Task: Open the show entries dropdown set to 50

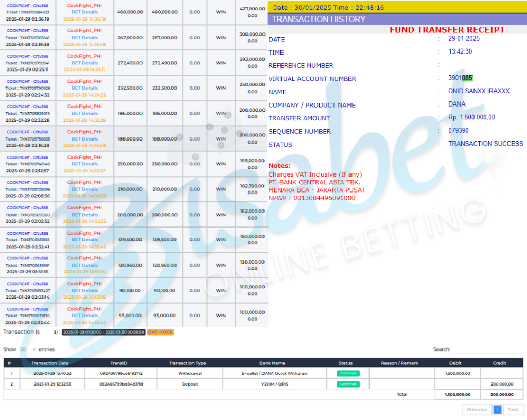Action: point(28,349)
